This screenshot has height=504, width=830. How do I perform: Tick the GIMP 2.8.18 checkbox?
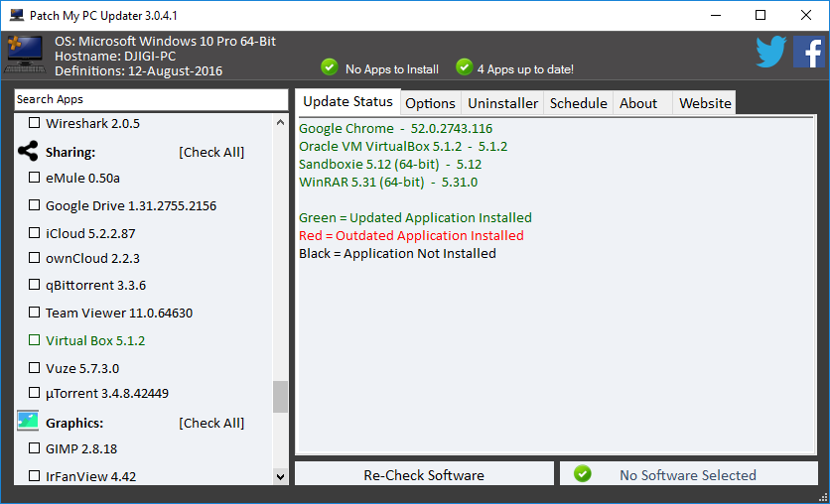[35, 447]
